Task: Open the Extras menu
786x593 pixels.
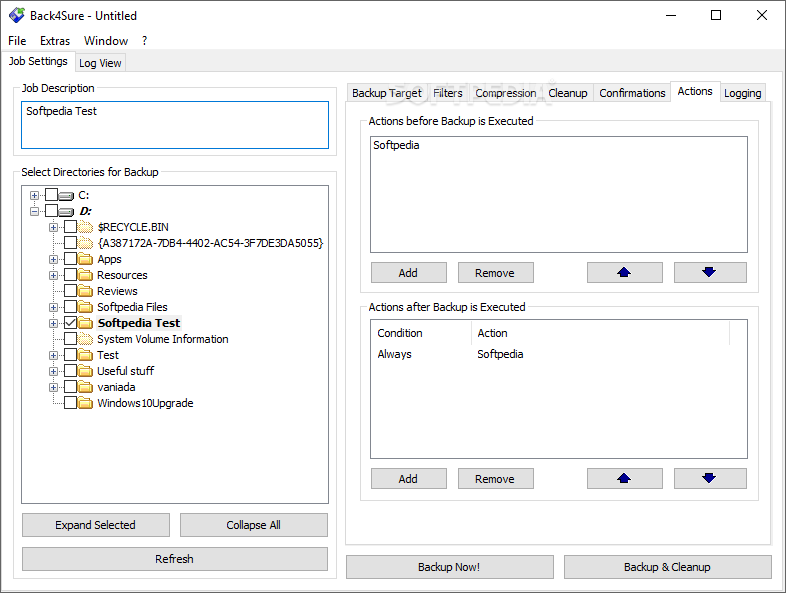Action: (x=55, y=41)
